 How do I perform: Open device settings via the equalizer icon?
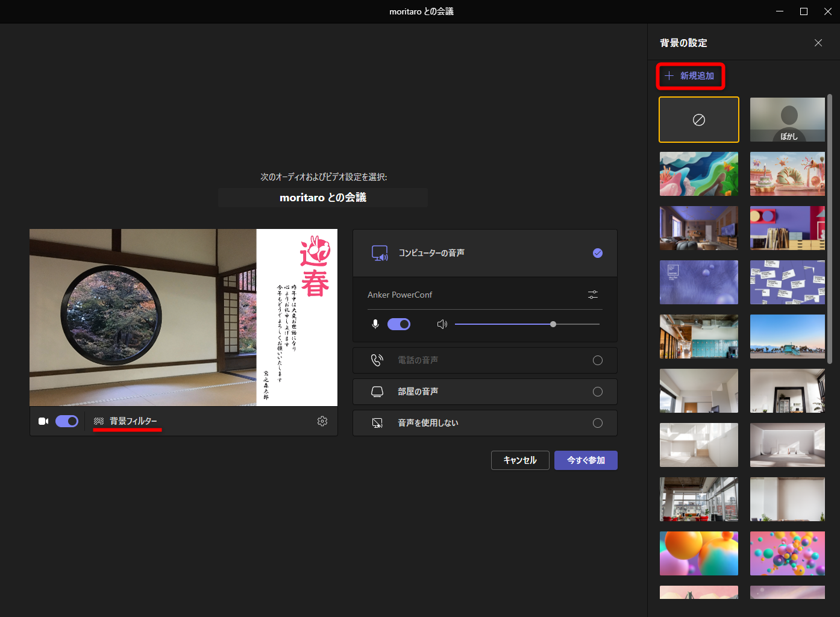pyautogui.click(x=592, y=295)
